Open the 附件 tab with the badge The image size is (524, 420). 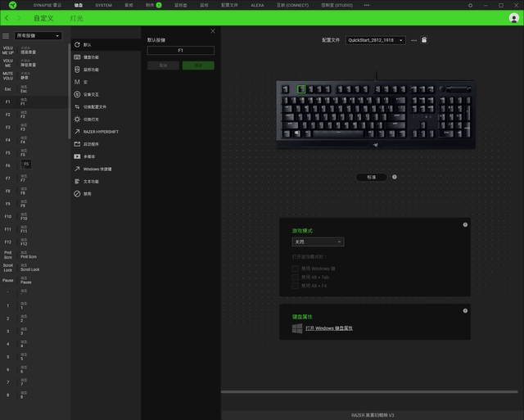point(153,5)
